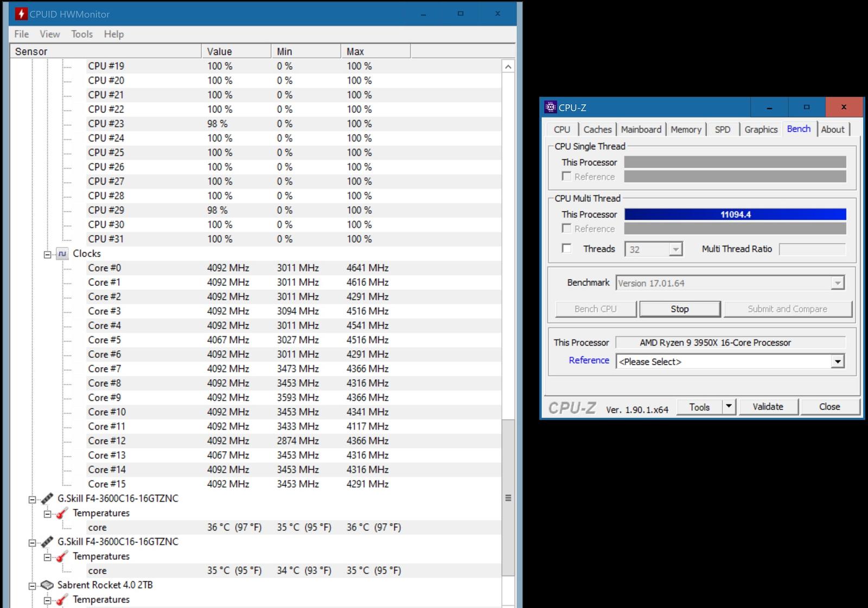This screenshot has width=868, height=608.
Task: Collapse Temperatures under second G.Skill module
Action: pyautogui.click(x=47, y=557)
